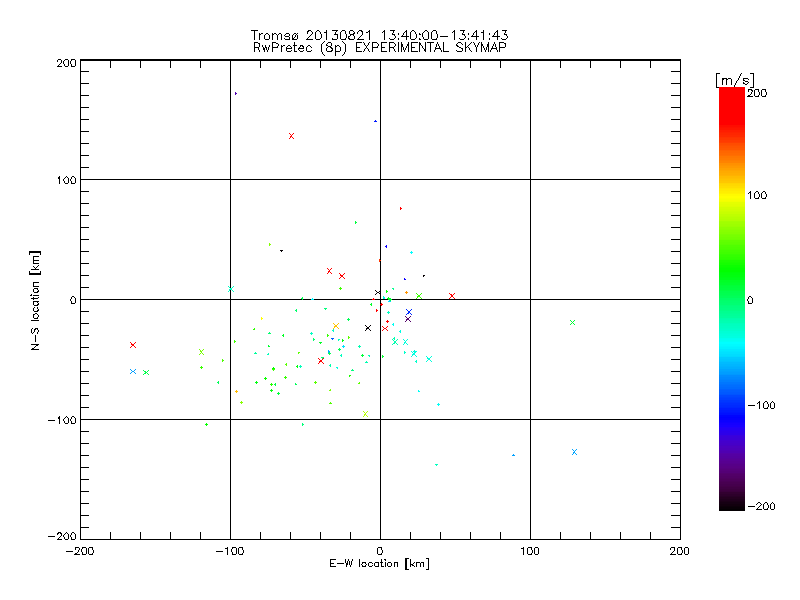The image size is (800, 600).
Task: Click the E-W location [km] axis label
Action: [x=379, y=563]
